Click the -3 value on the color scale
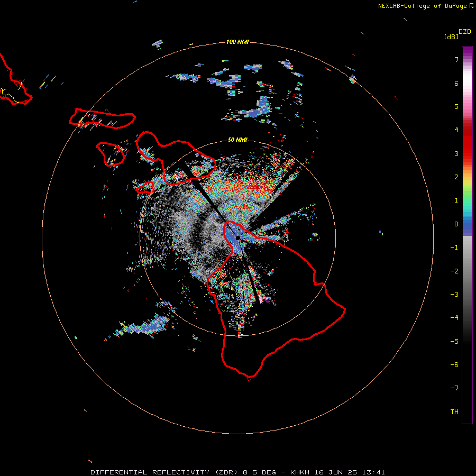 point(454,295)
